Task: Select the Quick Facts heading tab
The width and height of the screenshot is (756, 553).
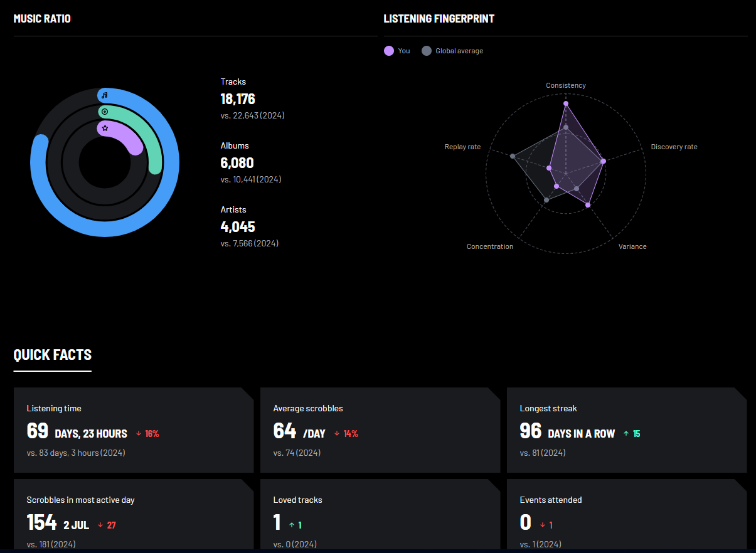Action: pyautogui.click(x=53, y=355)
